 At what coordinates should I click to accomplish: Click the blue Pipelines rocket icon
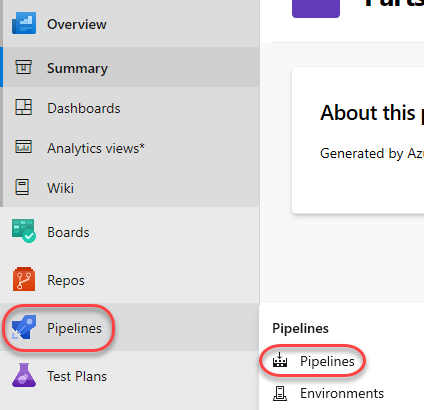(x=24, y=327)
